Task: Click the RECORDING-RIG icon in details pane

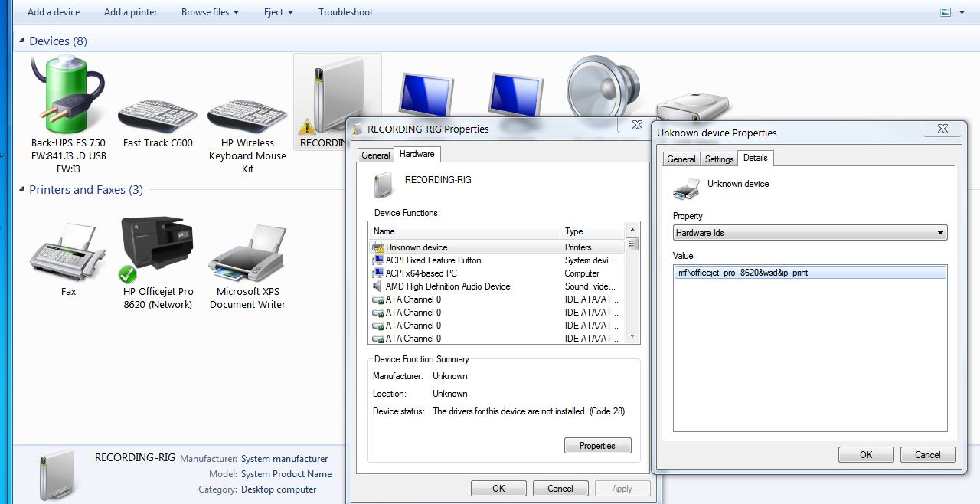Action: [57, 476]
